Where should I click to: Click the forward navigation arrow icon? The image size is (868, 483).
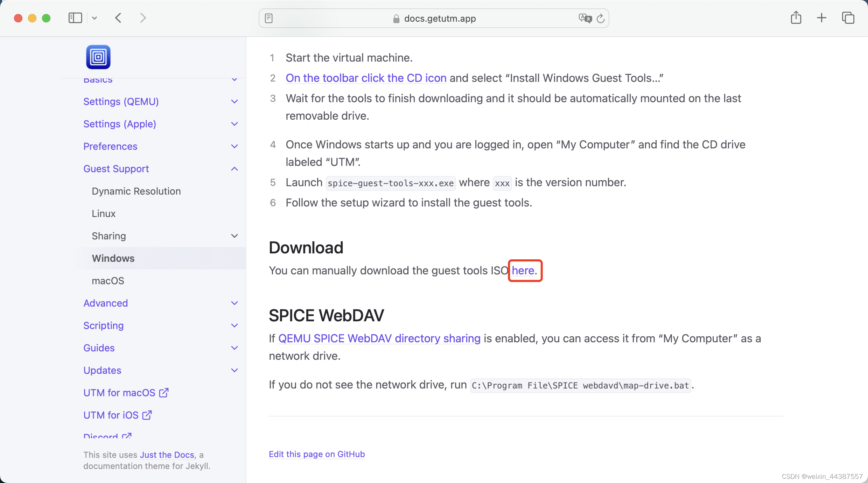tap(143, 19)
